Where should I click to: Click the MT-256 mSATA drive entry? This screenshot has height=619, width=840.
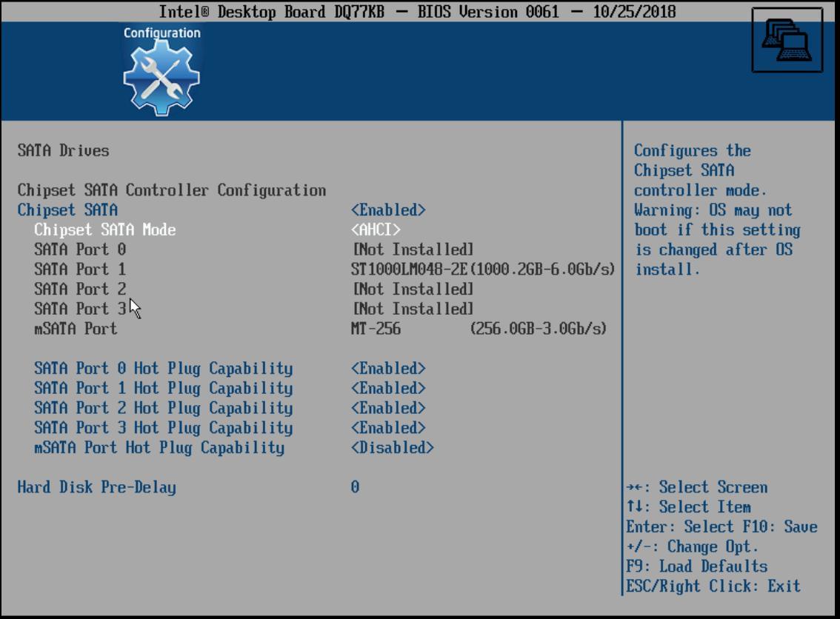pos(479,329)
